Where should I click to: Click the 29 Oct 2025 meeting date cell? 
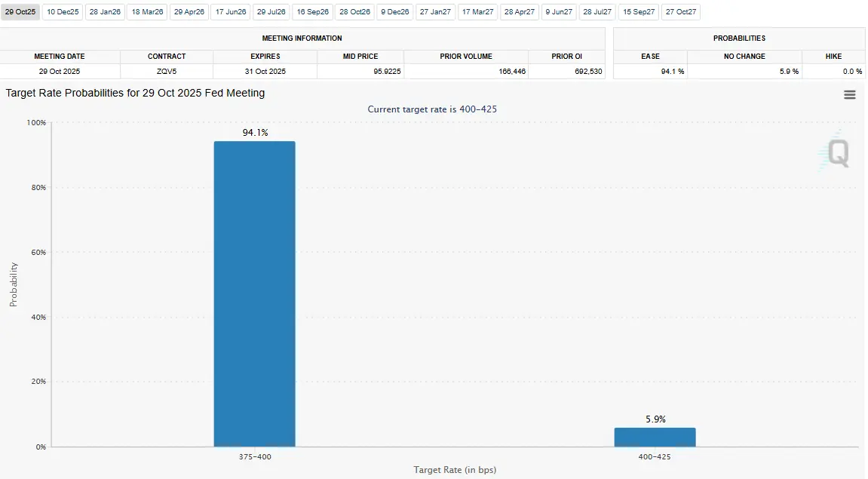pyautogui.click(x=60, y=72)
